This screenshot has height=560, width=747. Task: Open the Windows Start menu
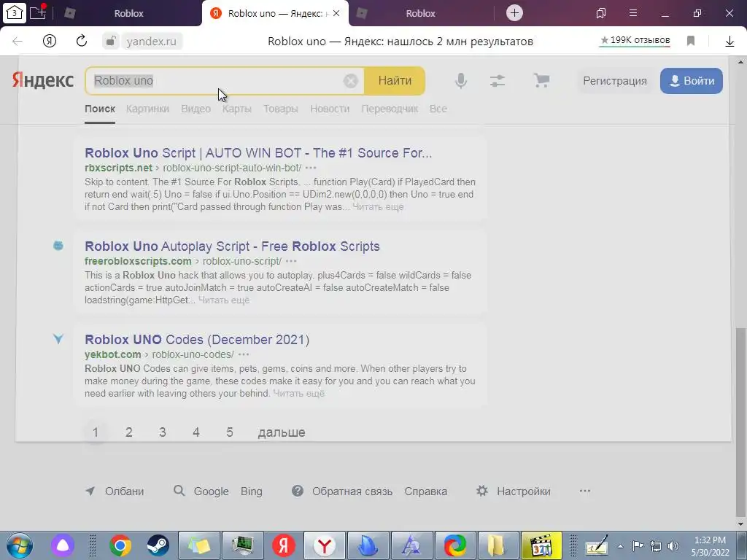point(19,545)
